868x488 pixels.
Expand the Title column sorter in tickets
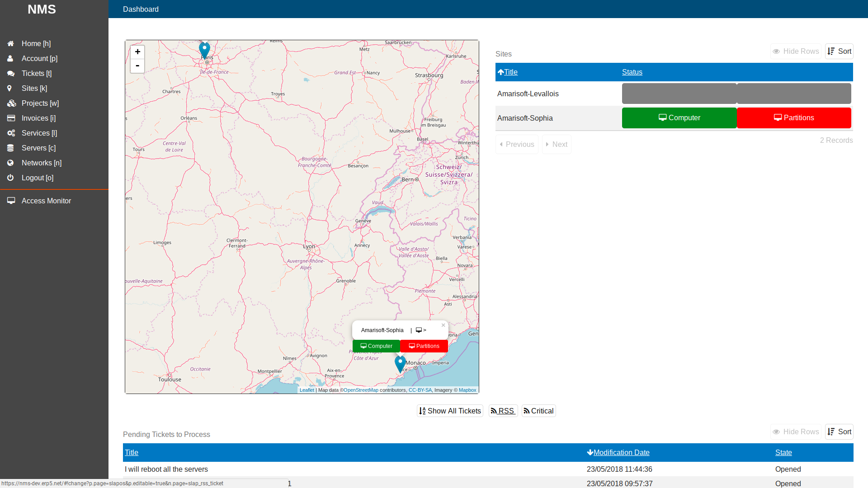[132, 452]
